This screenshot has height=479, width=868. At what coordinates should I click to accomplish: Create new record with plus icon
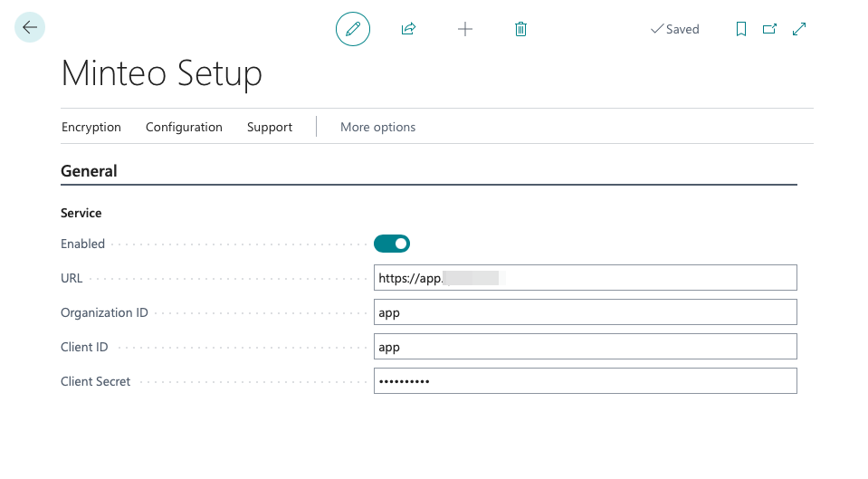pyautogui.click(x=465, y=29)
